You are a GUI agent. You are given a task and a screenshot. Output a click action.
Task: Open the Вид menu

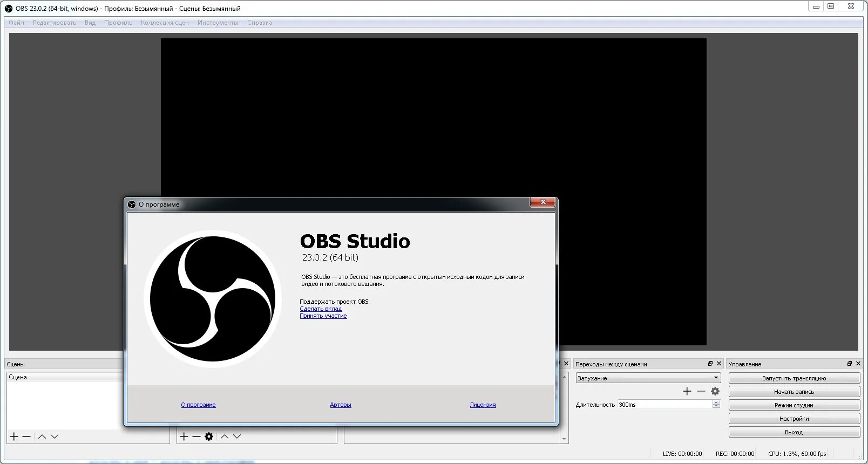(x=90, y=23)
